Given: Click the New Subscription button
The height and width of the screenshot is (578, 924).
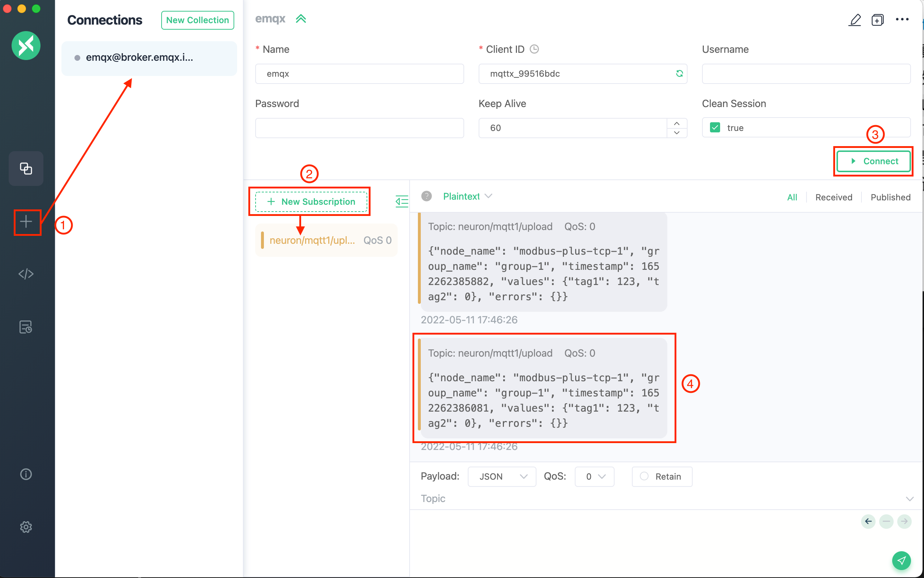Looking at the screenshot, I should [x=311, y=201].
